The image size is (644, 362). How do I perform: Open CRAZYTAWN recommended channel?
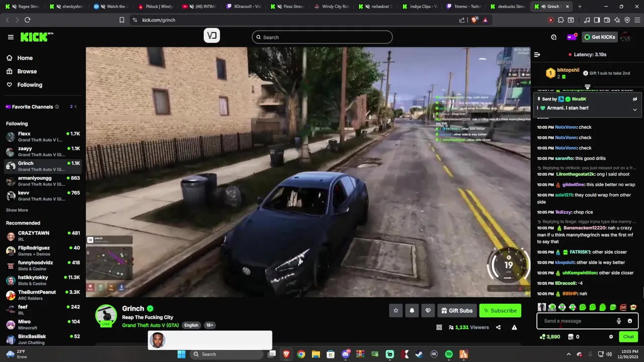pyautogui.click(x=43, y=236)
